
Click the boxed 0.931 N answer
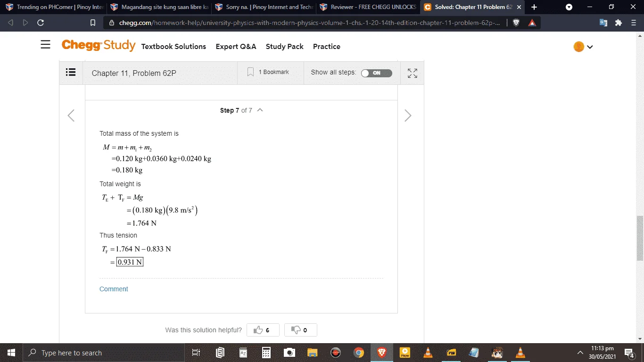click(x=130, y=262)
